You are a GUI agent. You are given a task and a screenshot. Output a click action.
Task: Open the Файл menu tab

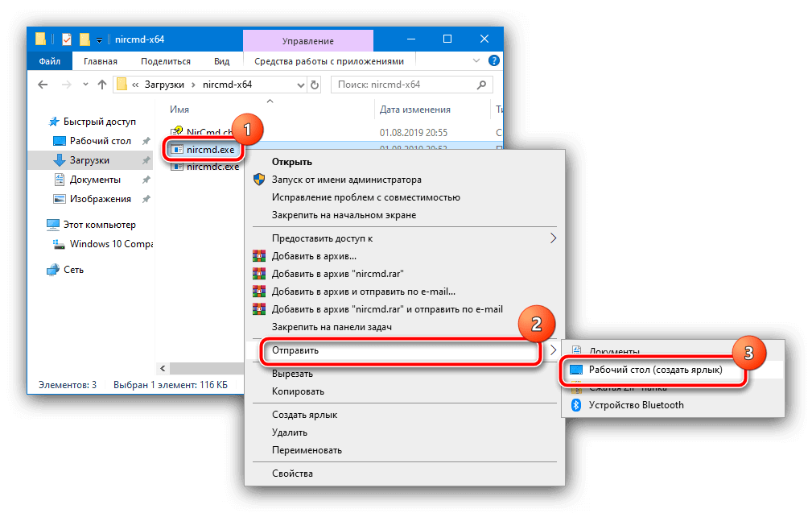click(50, 61)
